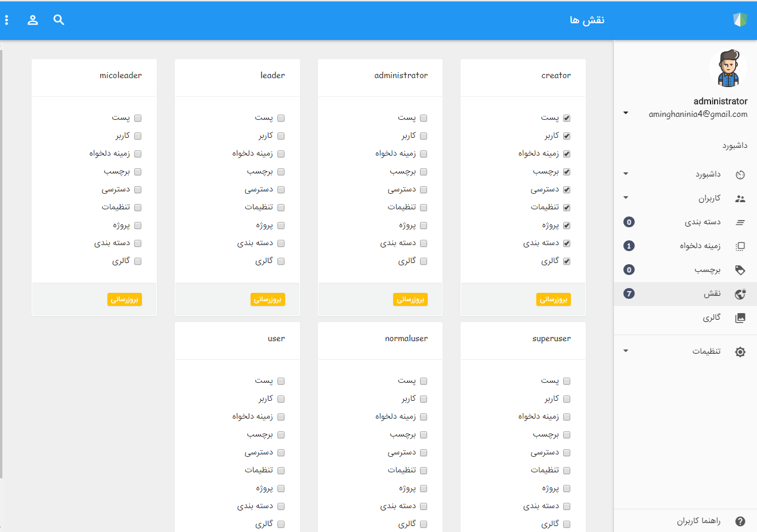Uncheck کاربر checkbox in creator card
The width and height of the screenshot is (757, 532).
pos(567,136)
